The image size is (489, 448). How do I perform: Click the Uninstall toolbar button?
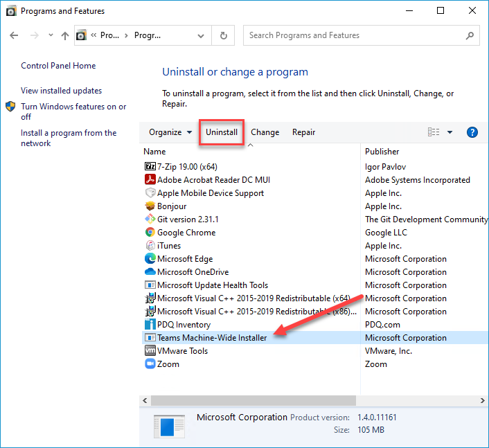click(222, 132)
